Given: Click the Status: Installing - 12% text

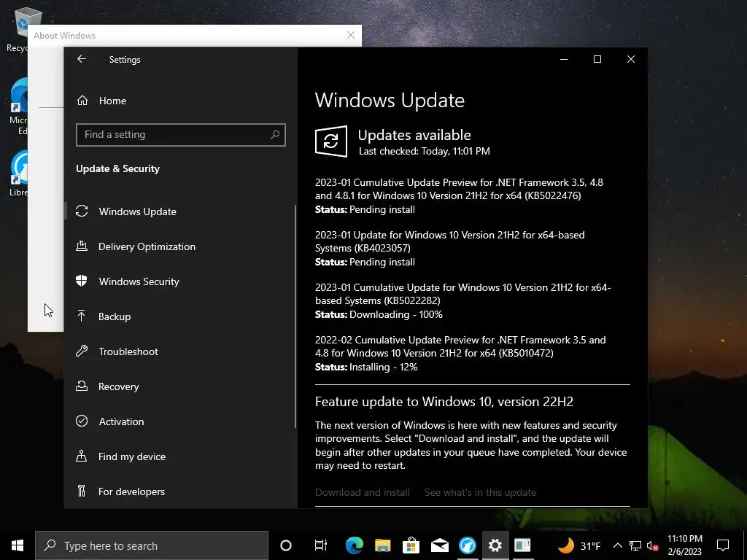Looking at the screenshot, I should pos(366,367).
